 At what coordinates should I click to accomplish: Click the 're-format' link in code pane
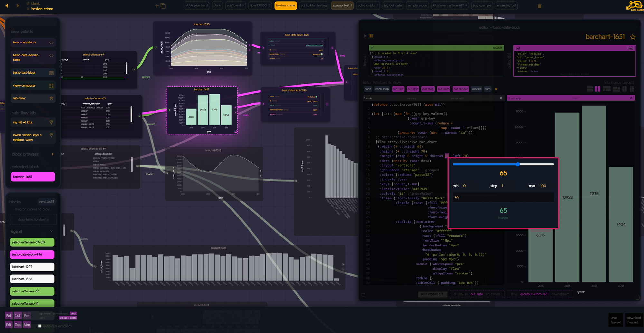pyautogui.click(x=457, y=98)
